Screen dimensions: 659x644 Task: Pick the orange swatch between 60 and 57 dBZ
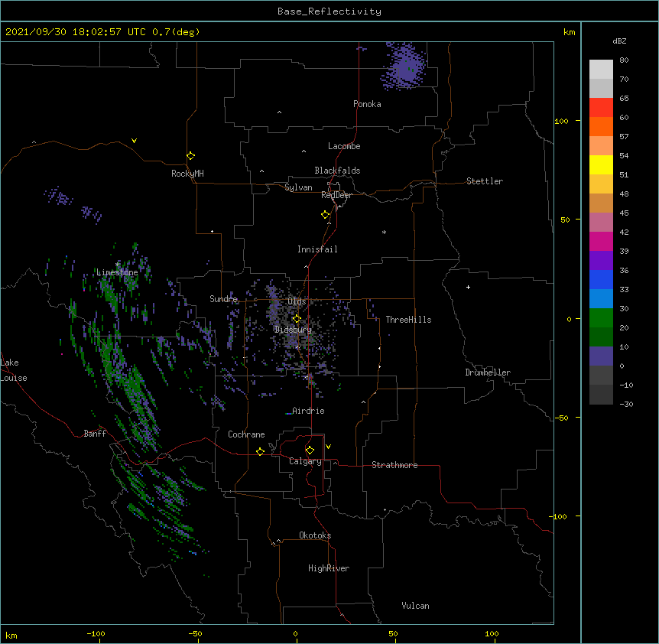(601, 126)
